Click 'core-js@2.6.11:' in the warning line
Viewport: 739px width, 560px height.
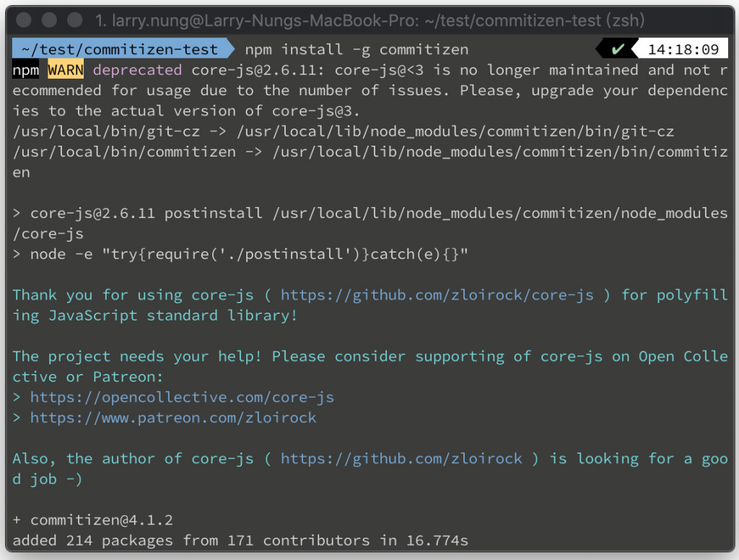click(258, 70)
